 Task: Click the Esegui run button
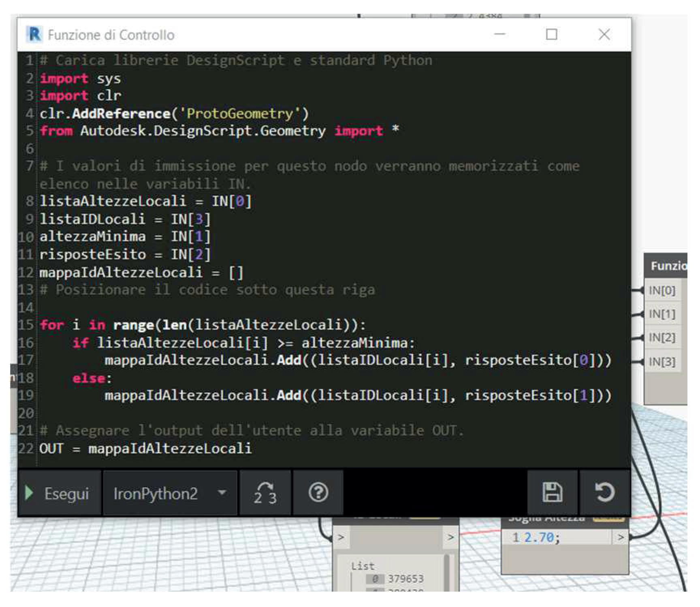pos(59,493)
